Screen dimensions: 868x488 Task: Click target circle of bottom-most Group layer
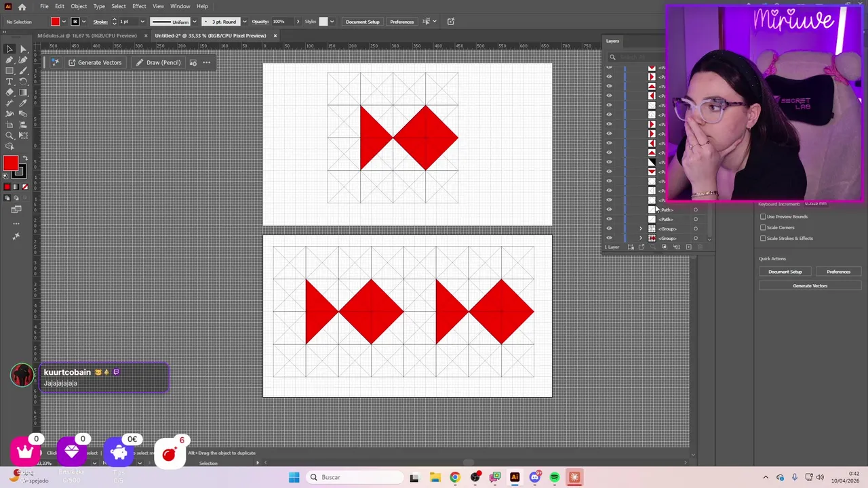click(696, 238)
